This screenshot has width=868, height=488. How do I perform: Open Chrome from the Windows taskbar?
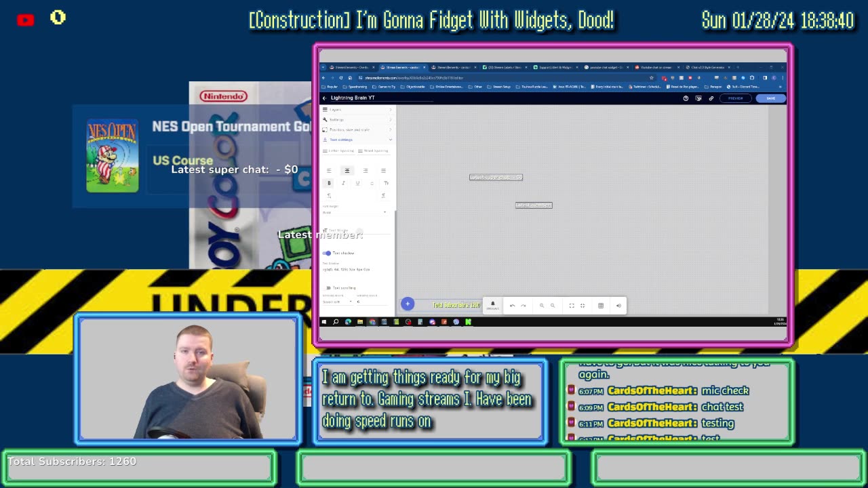(372, 322)
